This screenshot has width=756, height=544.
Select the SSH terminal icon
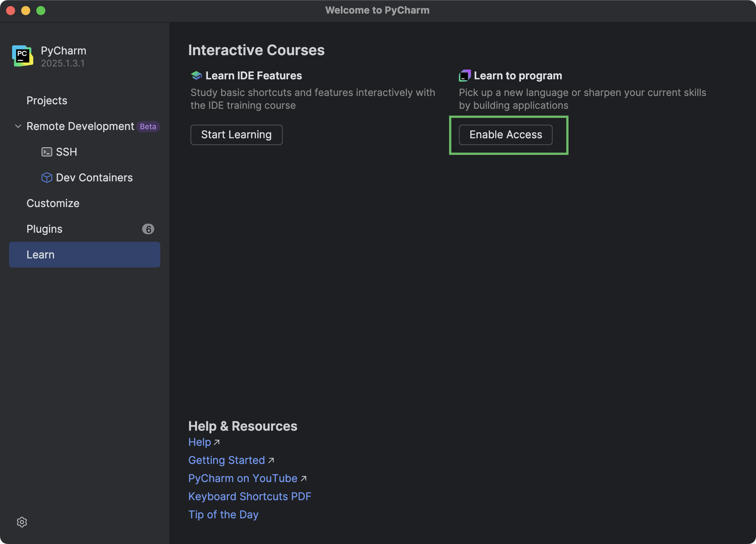click(46, 151)
